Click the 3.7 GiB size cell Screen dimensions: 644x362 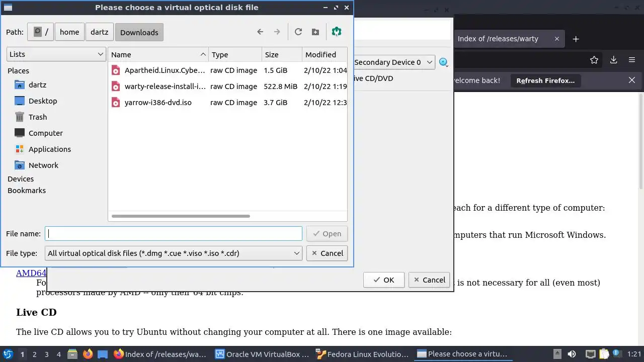point(276,103)
